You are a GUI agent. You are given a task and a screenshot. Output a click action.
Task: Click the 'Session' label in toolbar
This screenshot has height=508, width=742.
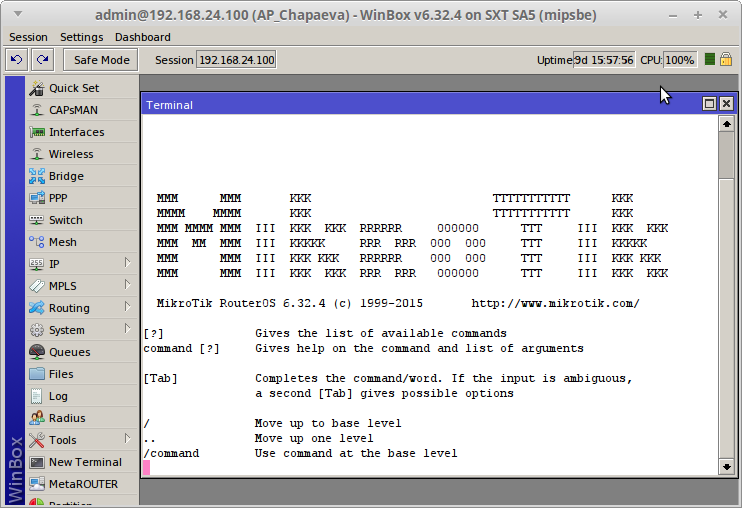click(x=174, y=60)
